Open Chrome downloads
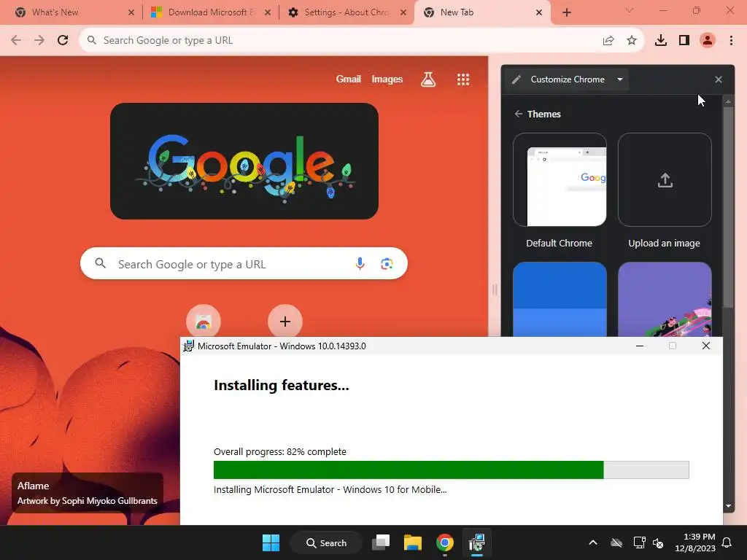Viewport: 747px width, 560px height. [661, 41]
